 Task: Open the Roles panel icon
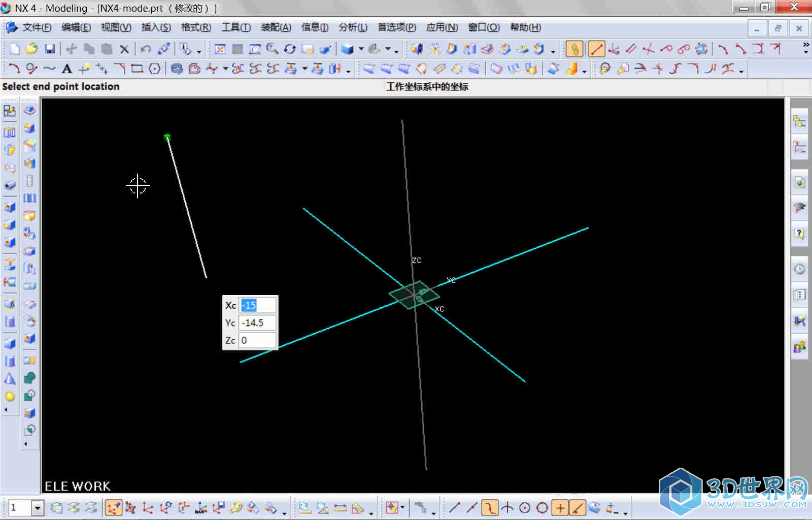(x=799, y=347)
